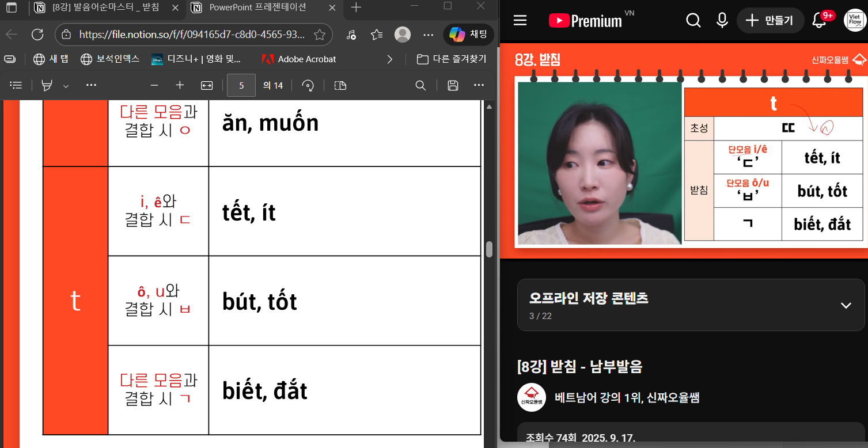The image size is (868, 448).
Task: Go to YouTube Premium home logo
Action: [585, 21]
